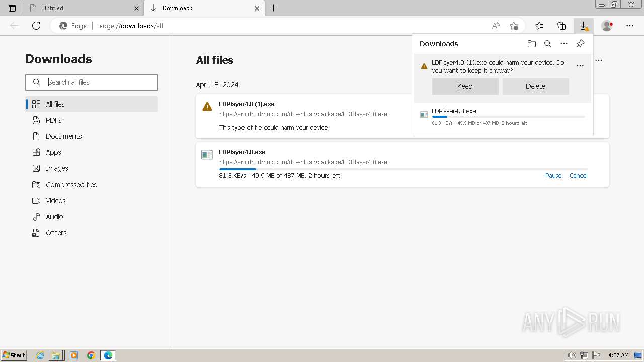Search downloads in the flyout

coord(548,44)
